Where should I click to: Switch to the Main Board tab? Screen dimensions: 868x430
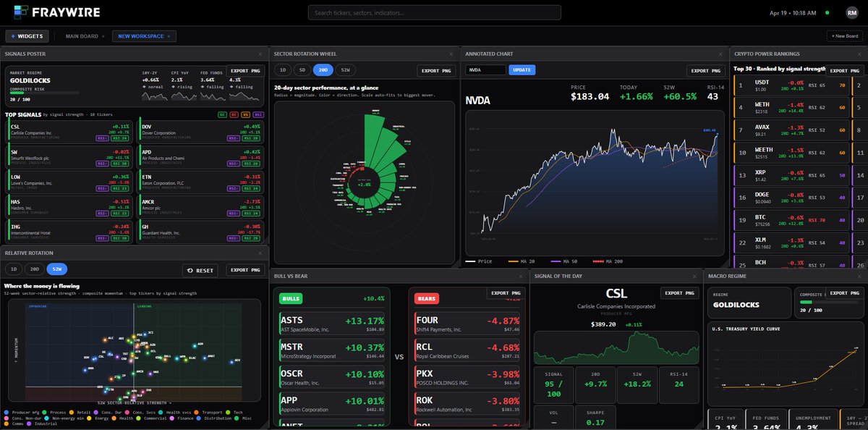pyautogui.click(x=81, y=35)
